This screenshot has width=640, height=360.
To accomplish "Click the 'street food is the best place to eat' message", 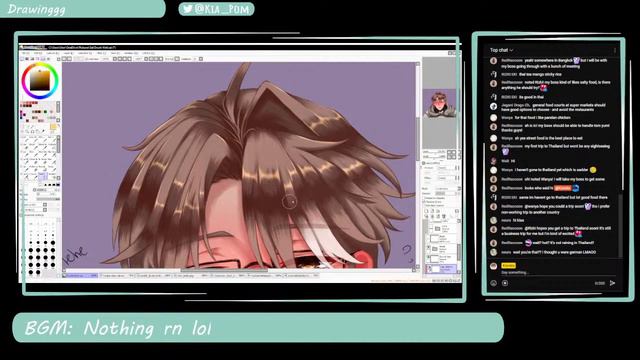I will pos(542,138).
